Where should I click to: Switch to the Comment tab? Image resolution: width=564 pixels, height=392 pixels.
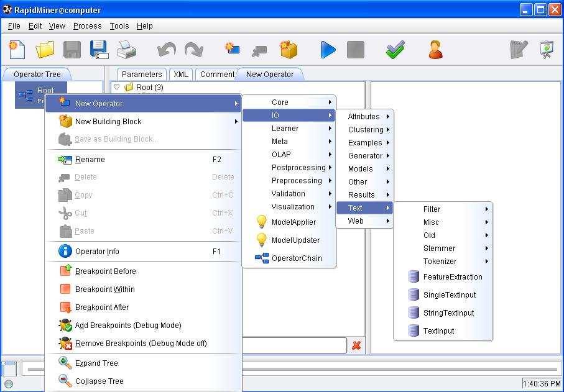click(217, 75)
